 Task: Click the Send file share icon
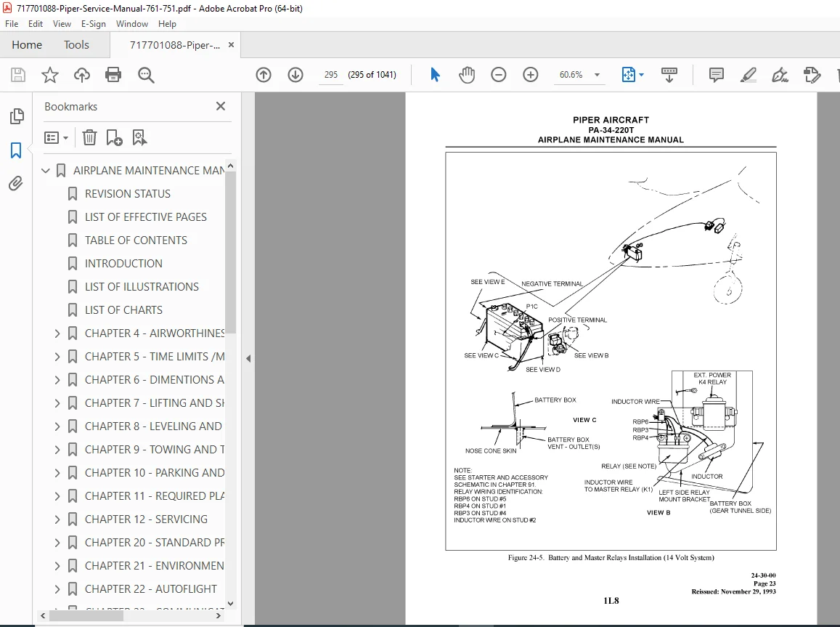[812, 75]
